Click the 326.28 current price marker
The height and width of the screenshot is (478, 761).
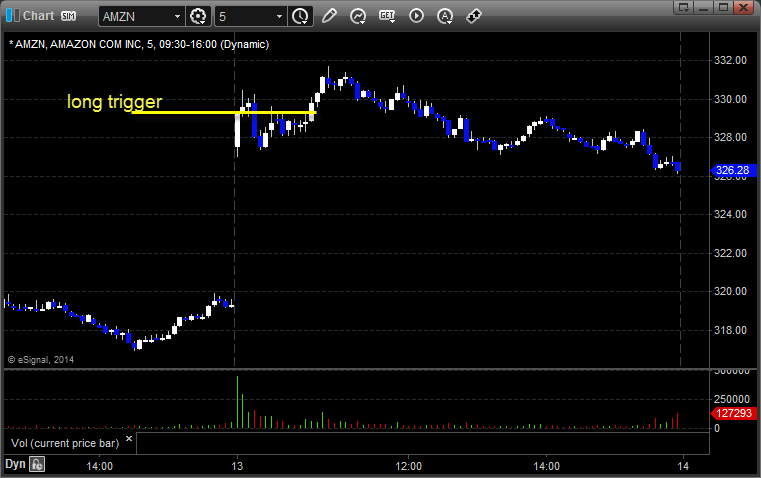733,170
